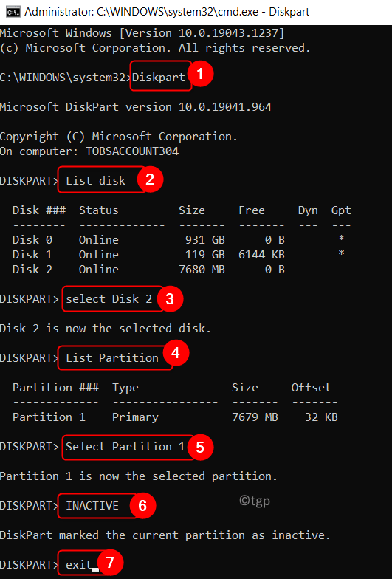This screenshot has height=579, width=392.
Task: Click red step marker number 6
Action: point(142,505)
